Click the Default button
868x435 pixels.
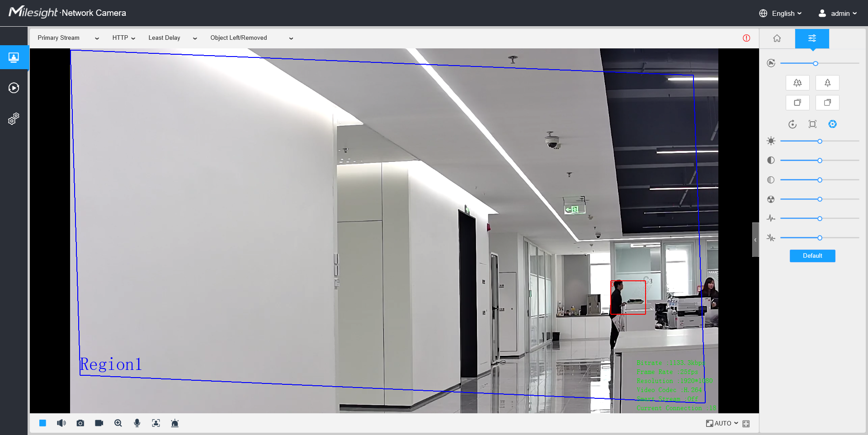click(x=812, y=256)
